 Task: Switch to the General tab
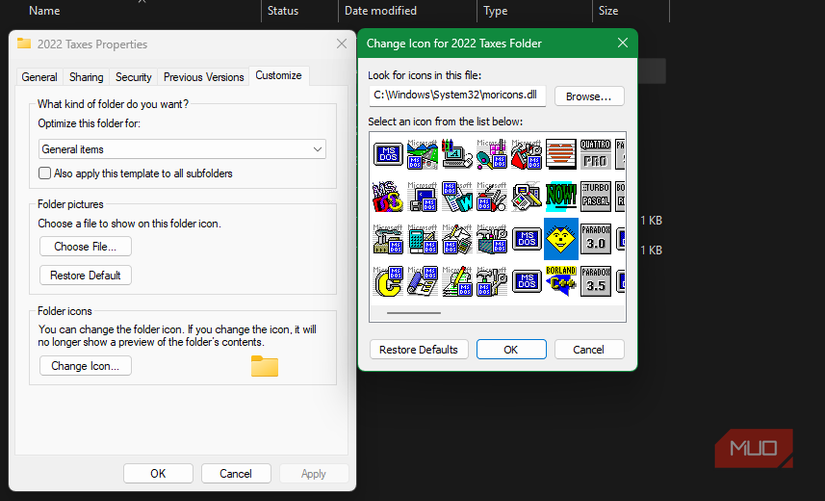pos(39,77)
